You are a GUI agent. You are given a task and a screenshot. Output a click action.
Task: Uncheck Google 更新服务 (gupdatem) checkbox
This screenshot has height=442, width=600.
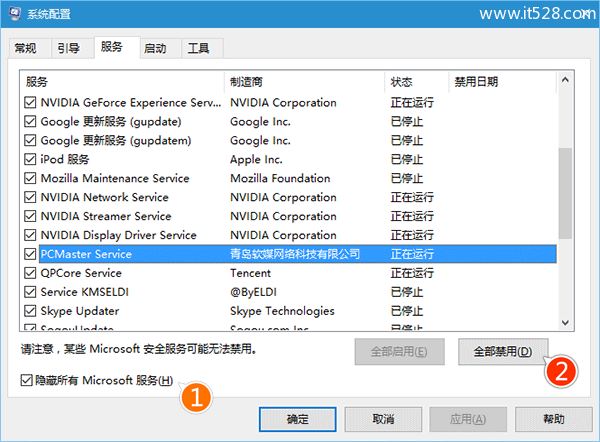click(30, 140)
